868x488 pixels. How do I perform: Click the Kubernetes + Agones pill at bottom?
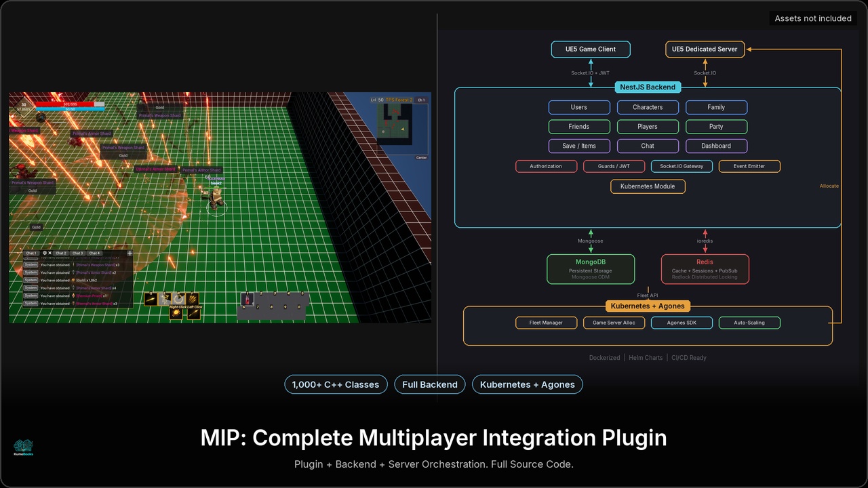(528, 384)
